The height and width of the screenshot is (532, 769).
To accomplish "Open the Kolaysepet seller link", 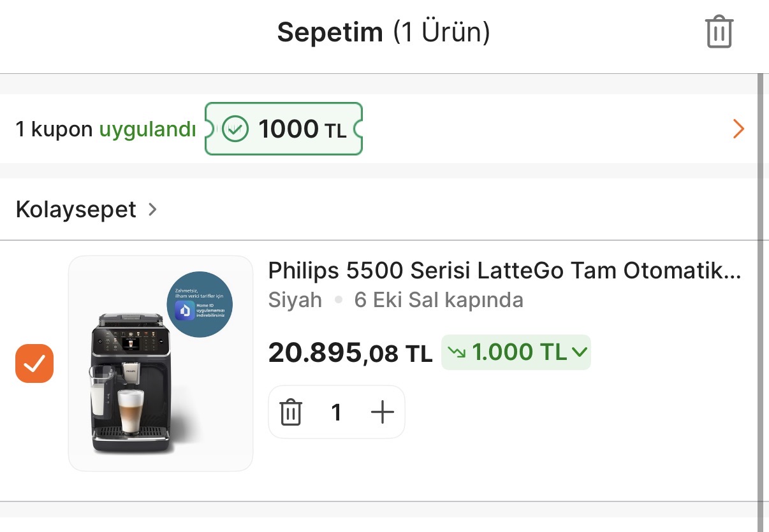I will pos(76,209).
